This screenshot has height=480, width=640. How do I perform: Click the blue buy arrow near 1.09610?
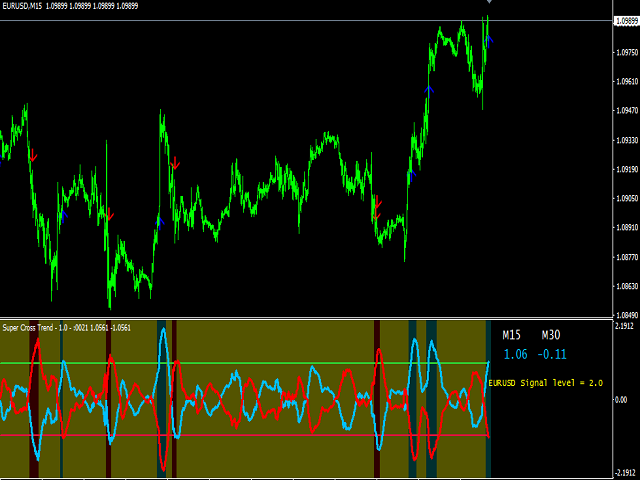click(429, 91)
